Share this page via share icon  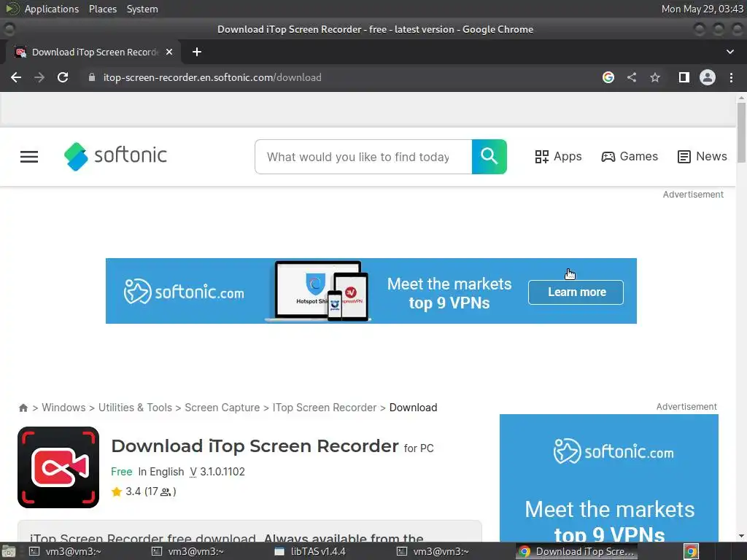pos(632,77)
